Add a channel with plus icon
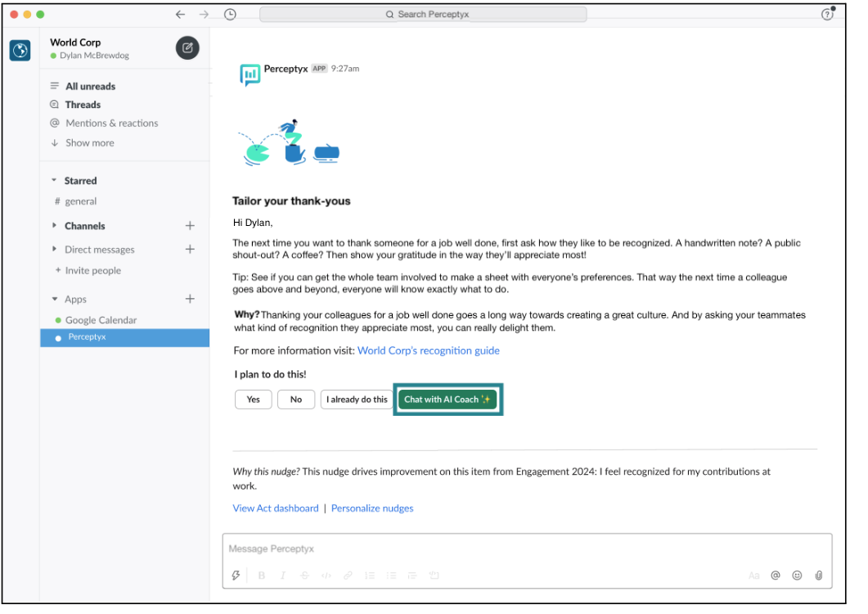 tap(190, 226)
